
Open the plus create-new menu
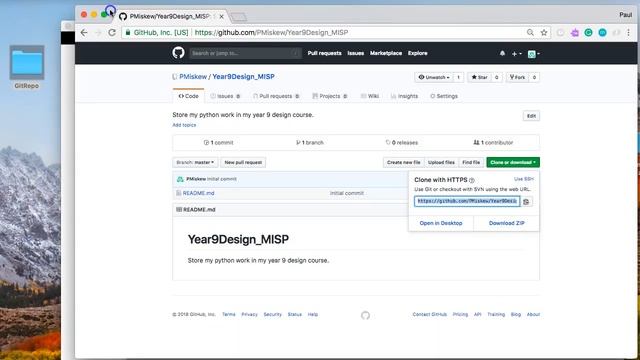point(516,53)
